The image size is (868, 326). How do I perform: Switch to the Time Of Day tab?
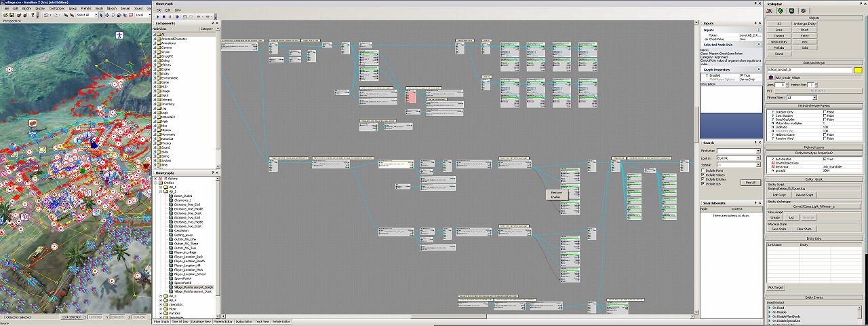[180, 321]
